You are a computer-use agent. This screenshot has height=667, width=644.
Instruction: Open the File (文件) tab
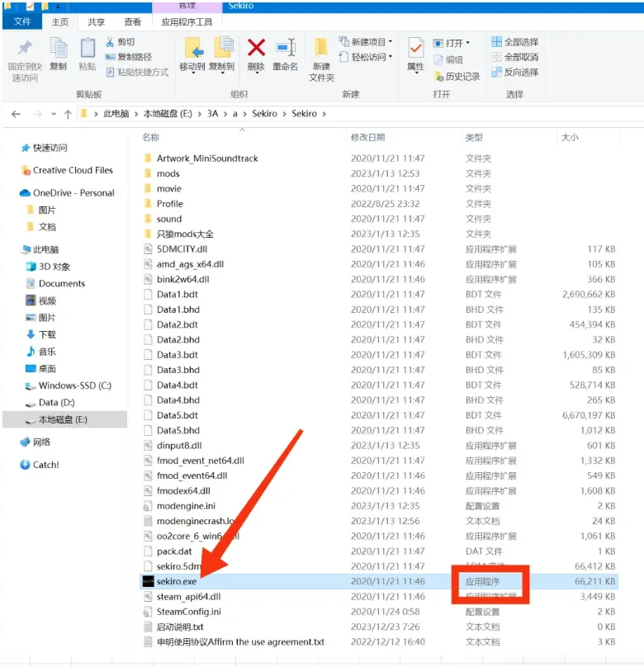22,21
